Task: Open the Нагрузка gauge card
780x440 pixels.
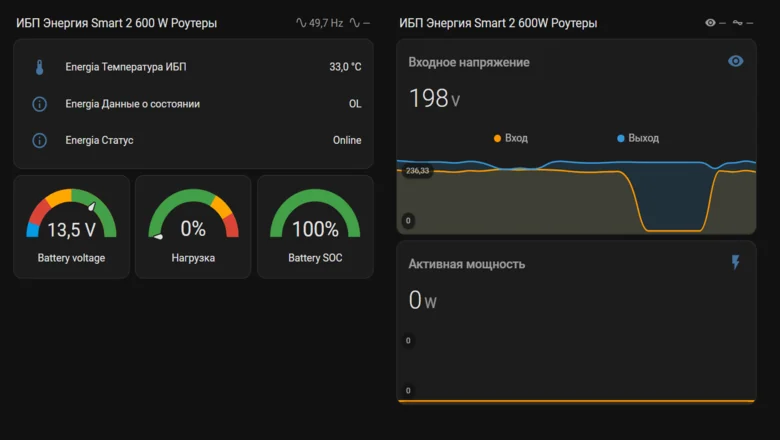Action: [x=193, y=227]
